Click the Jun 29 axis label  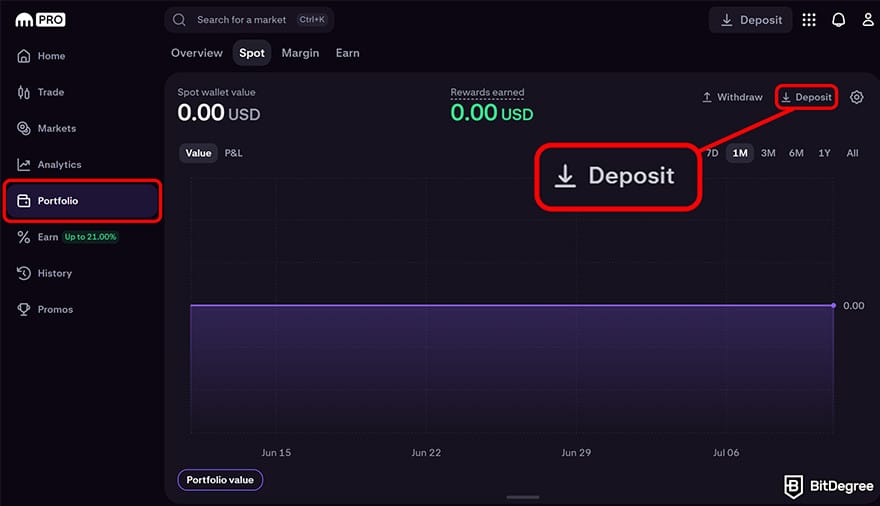[576, 453]
